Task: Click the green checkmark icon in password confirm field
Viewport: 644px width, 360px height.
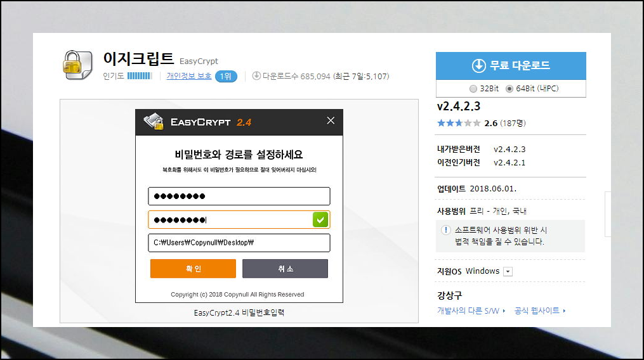Action: point(320,219)
